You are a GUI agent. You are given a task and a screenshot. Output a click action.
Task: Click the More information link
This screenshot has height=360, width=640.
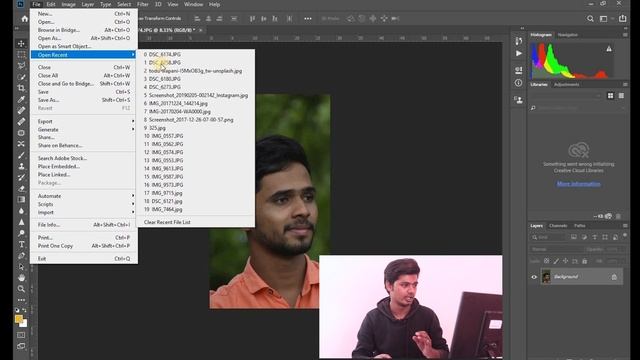[578, 184]
